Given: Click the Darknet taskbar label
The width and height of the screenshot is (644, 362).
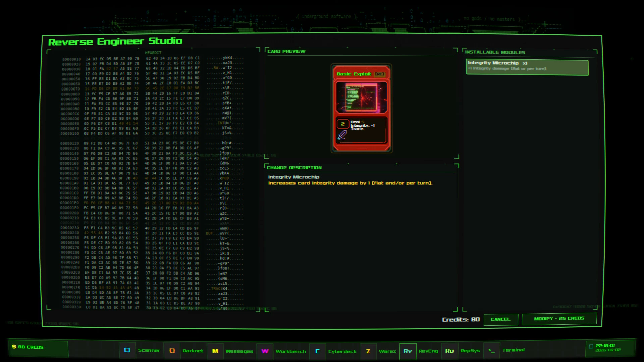Looking at the screenshot, I should point(193,351).
